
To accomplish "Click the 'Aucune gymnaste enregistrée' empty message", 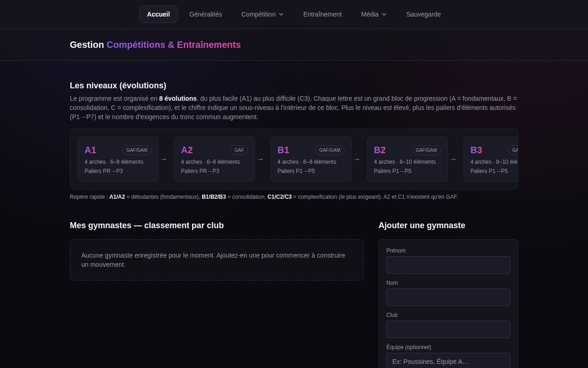I will click(217, 260).
